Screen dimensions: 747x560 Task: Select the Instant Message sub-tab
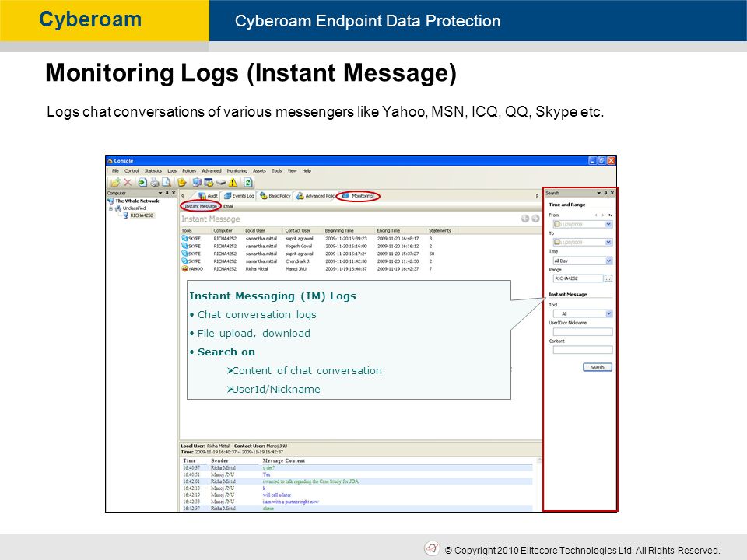pyautogui.click(x=201, y=206)
